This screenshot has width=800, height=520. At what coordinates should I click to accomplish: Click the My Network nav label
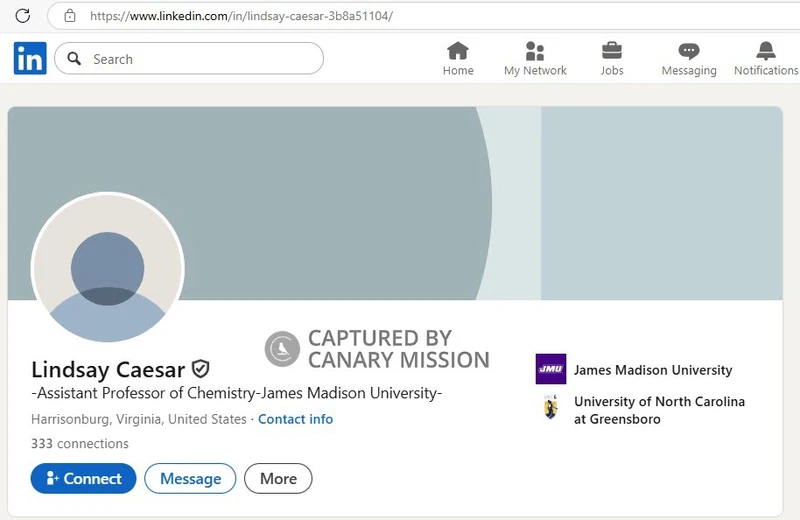coord(535,70)
